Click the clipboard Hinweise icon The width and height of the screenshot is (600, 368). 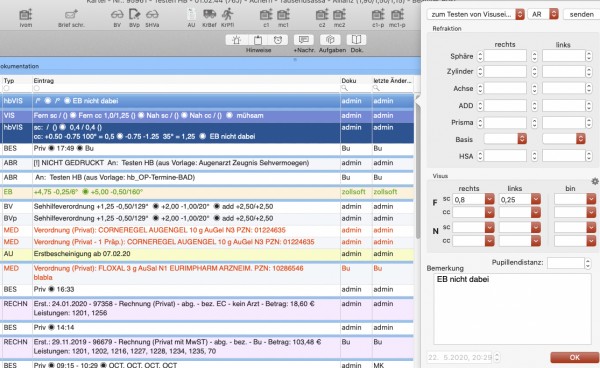258,40
